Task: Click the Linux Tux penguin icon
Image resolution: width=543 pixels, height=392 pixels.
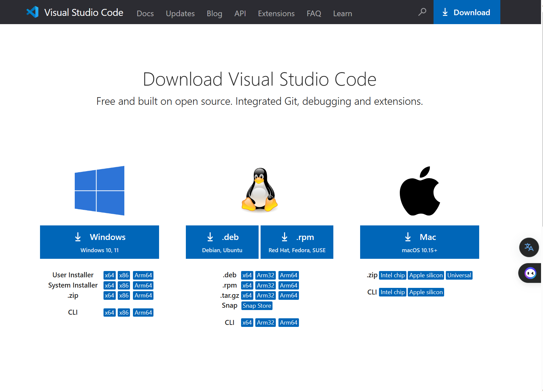Action: (x=260, y=190)
